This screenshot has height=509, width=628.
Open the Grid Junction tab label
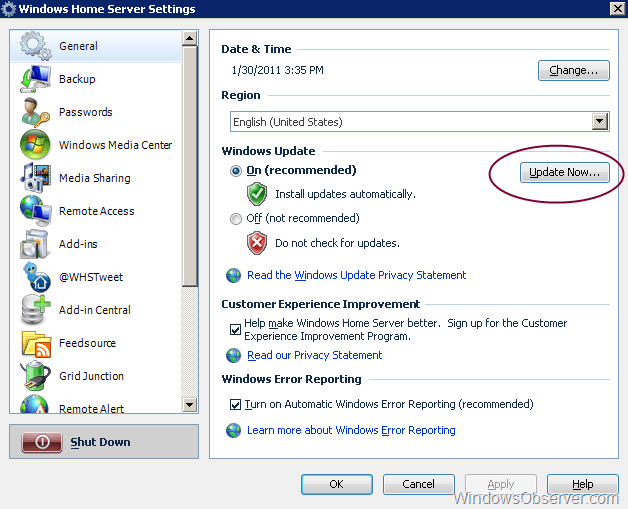tap(91, 376)
